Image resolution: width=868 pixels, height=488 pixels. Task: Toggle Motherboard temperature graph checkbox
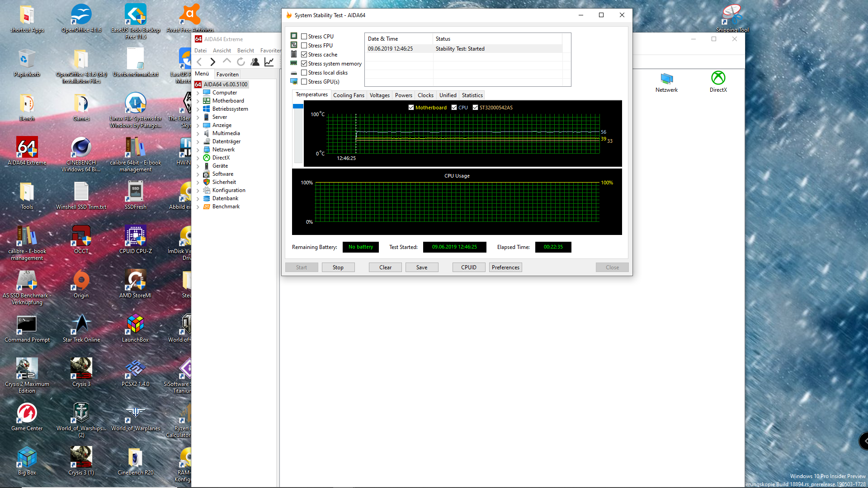click(411, 108)
